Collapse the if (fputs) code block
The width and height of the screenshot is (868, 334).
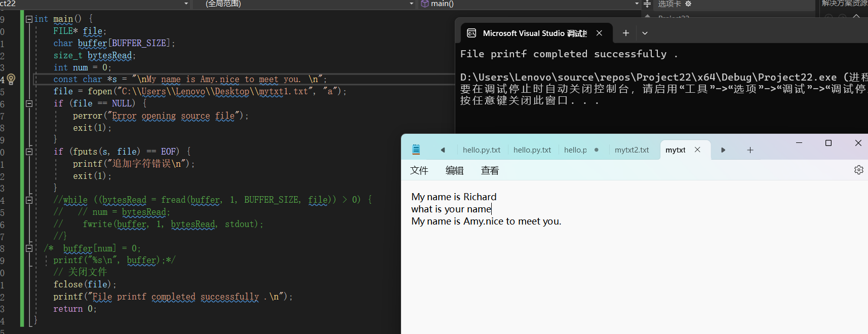pyautogui.click(x=29, y=152)
